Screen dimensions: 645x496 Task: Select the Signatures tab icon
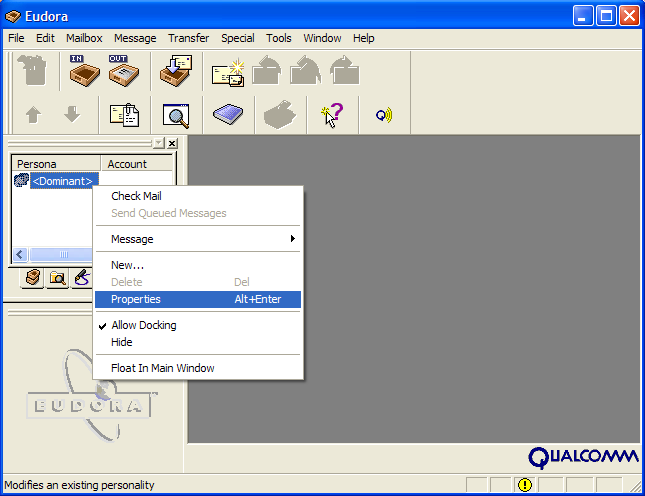coord(82,278)
